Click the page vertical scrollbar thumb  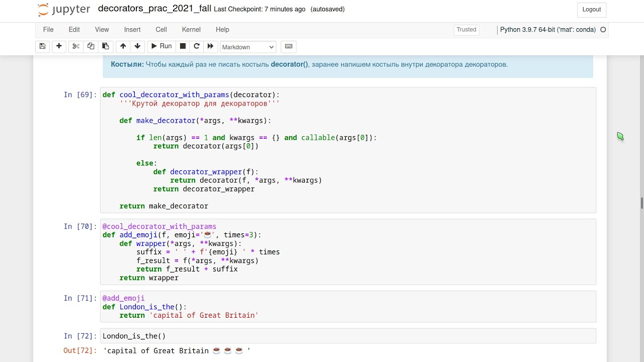[641, 204]
